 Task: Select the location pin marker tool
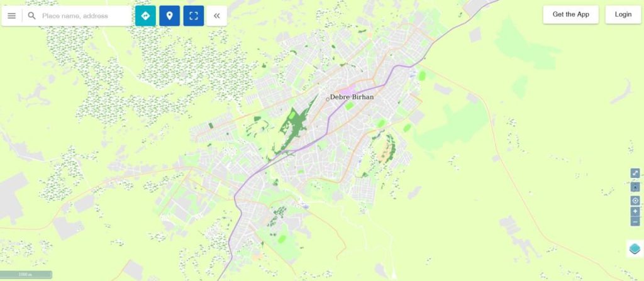coord(170,16)
